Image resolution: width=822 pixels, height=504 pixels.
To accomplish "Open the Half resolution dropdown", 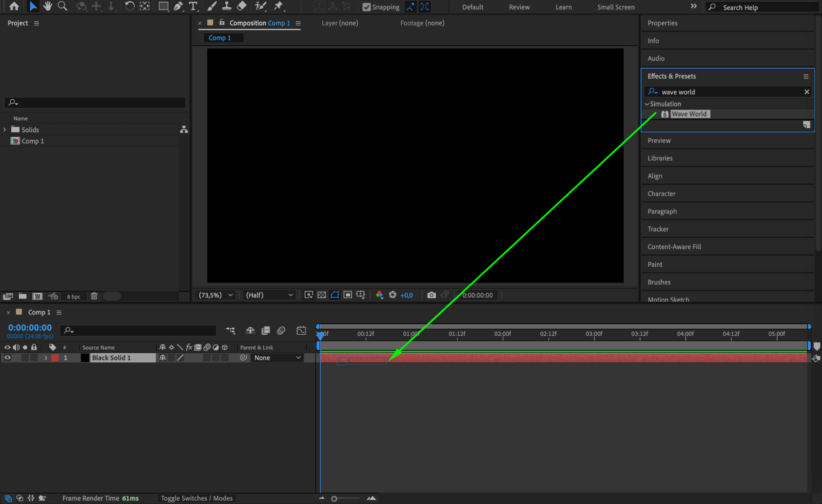I will pos(269,295).
